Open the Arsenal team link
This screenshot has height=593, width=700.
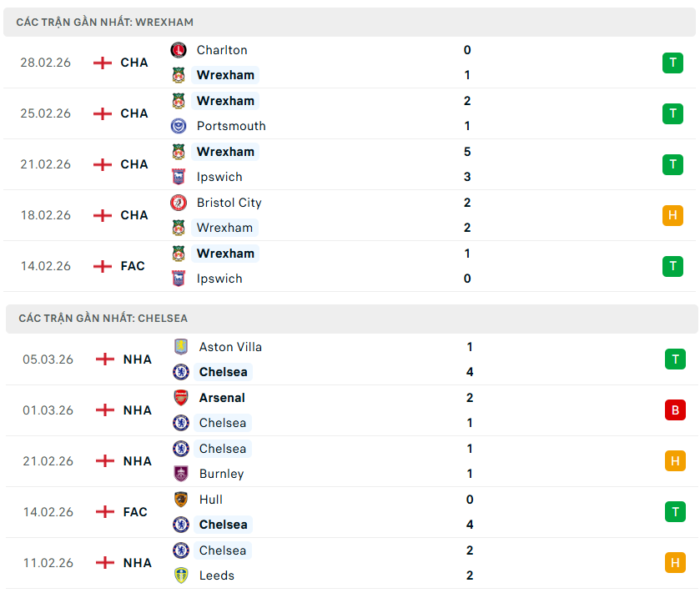tap(222, 398)
